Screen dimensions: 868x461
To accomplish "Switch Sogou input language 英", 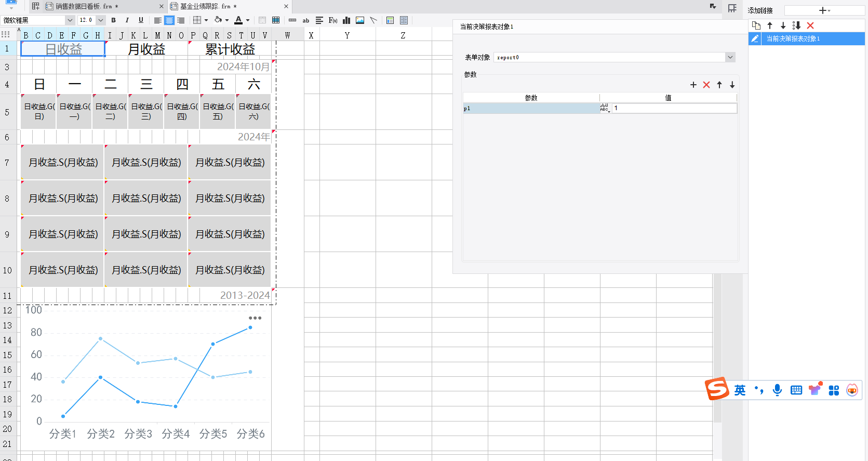I will [740, 390].
